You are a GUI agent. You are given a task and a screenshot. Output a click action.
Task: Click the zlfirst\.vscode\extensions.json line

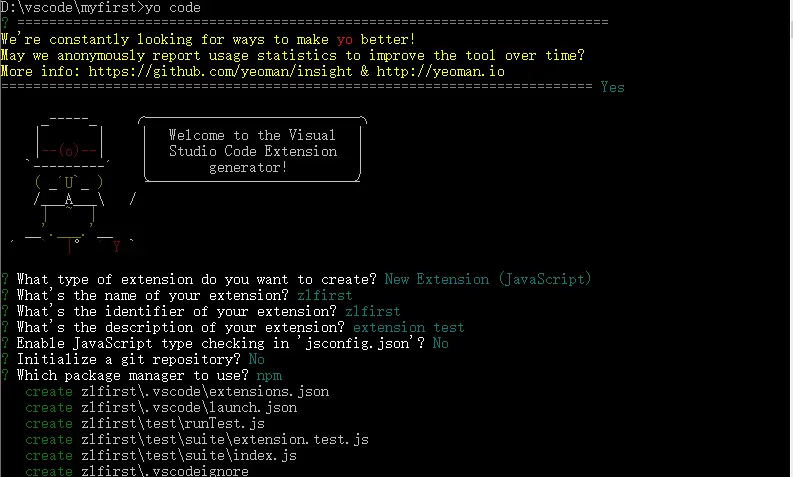coord(177,392)
